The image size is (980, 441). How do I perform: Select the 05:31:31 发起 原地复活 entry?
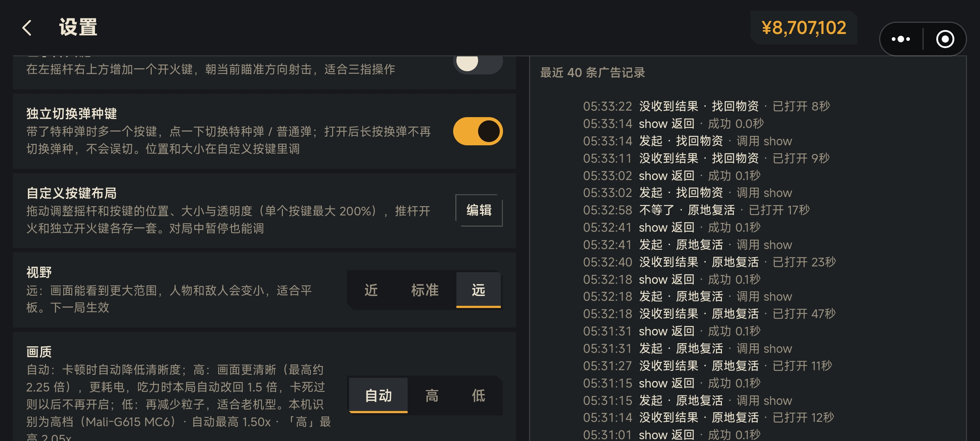(x=687, y=348)
